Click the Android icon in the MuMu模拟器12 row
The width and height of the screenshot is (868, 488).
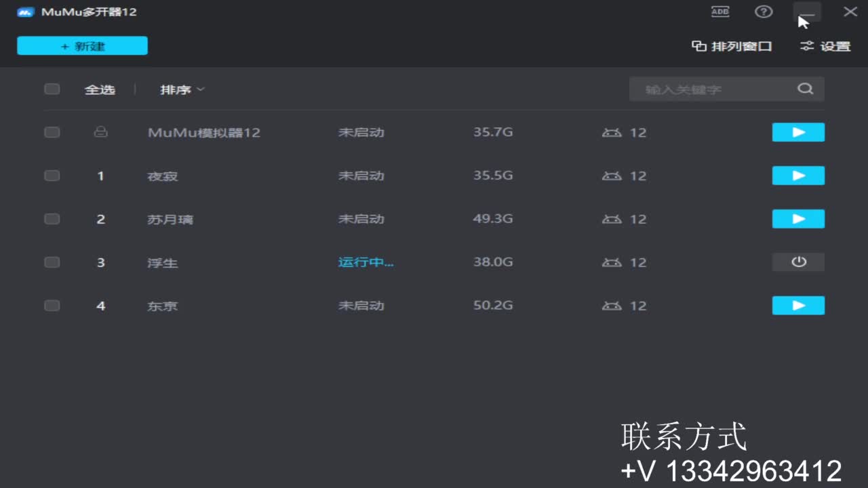(x=612, y=133)
